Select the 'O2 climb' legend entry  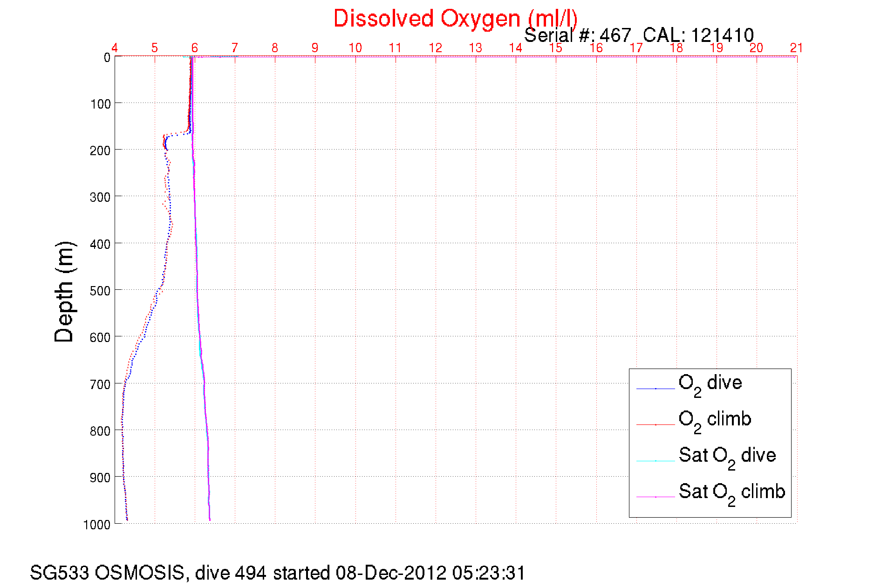(x=715, y=422)
